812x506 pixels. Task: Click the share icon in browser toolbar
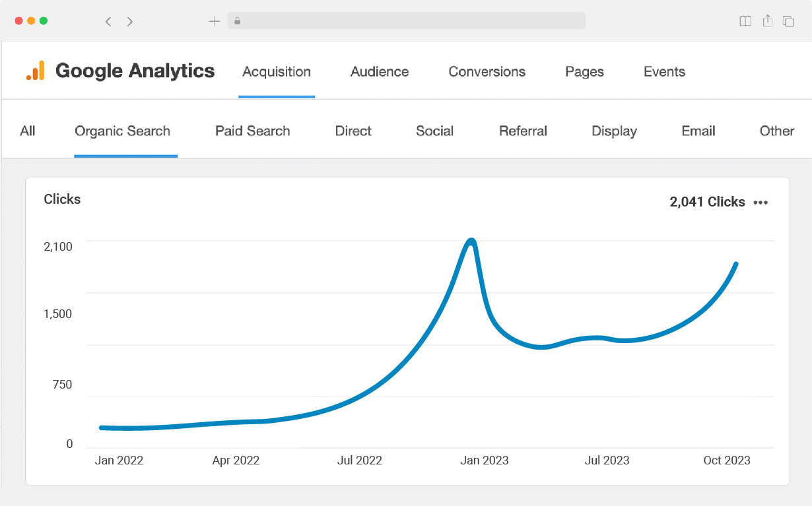pos(767,21)
